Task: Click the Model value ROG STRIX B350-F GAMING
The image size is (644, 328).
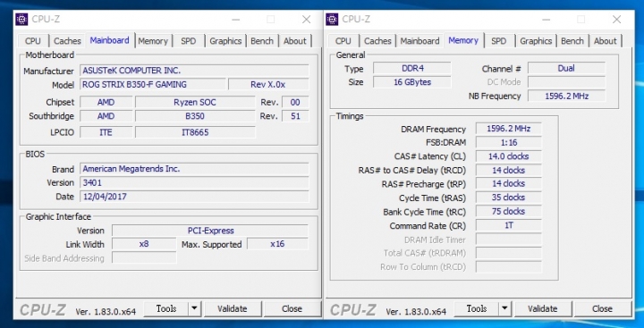Action: pos(153,85)
